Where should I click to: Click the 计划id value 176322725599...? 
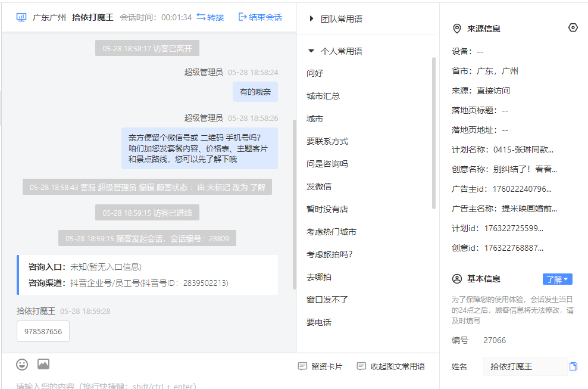click(x=514, y=228)
